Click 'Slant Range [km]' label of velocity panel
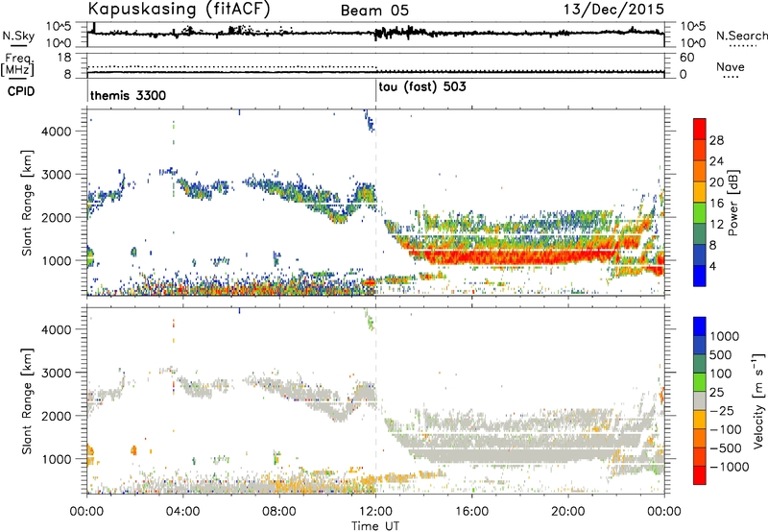Image resolution: width=768 pixels, height=532 pixels. [27, 400]
